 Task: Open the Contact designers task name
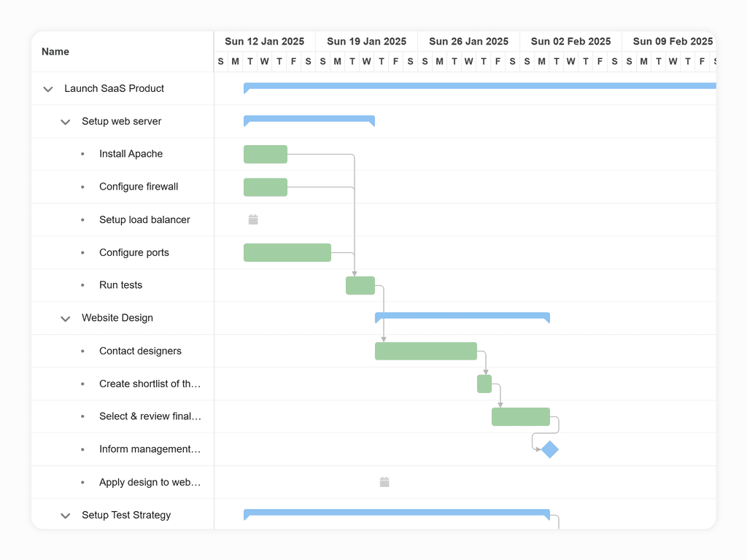point(140,351)
